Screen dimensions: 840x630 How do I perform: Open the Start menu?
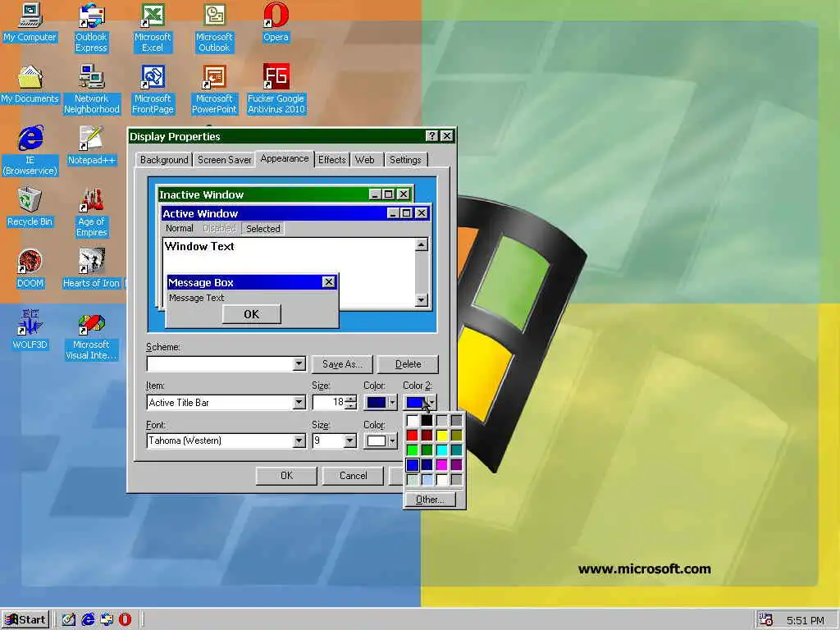[25, 620]
